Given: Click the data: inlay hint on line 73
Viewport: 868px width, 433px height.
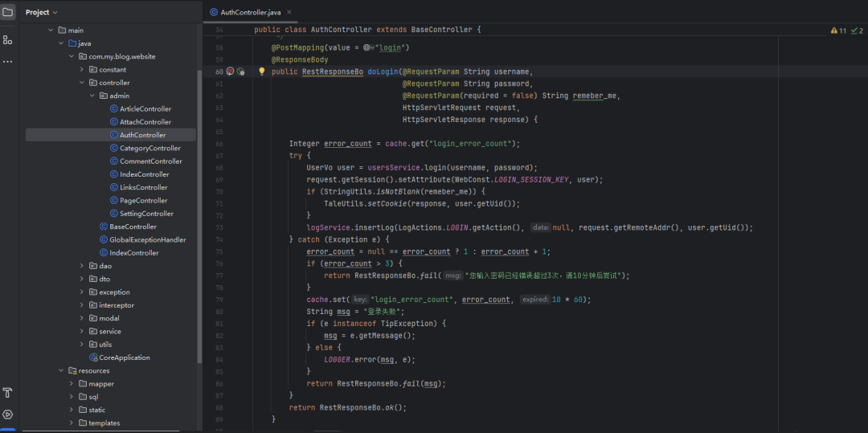Looking at the screenshot, I should click(540, 228).
